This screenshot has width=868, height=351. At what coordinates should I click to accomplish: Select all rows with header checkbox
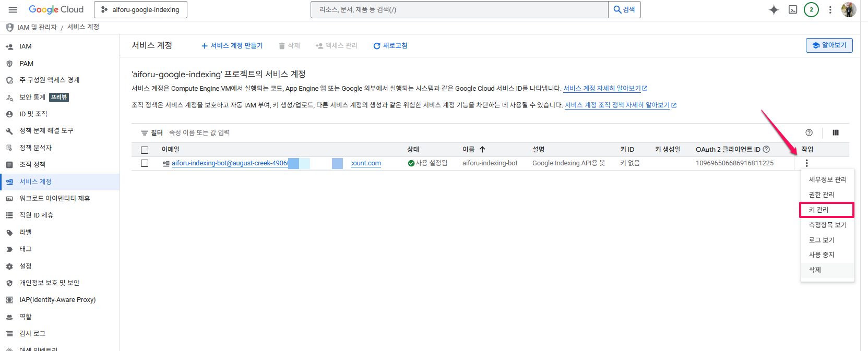click(145, 150)
